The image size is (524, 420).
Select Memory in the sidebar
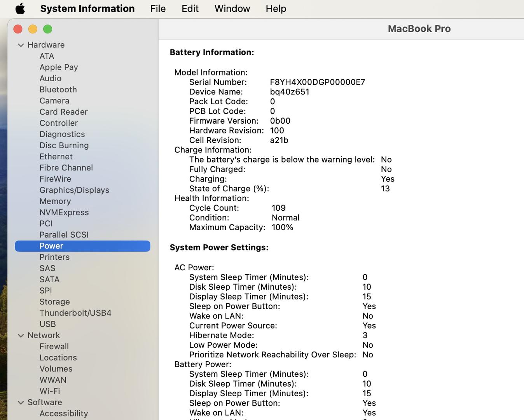point(55,201)
